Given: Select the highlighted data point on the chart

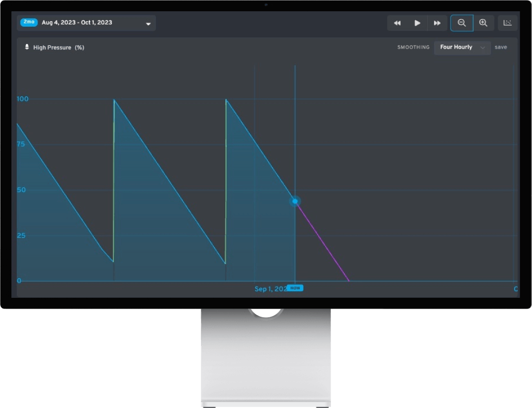Looking at the screenshot, I should point(294,201).
